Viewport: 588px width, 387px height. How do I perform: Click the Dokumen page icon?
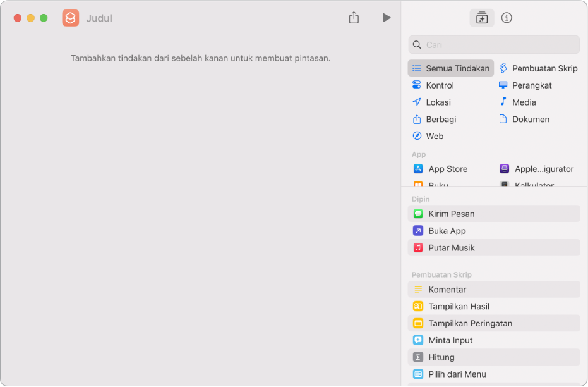click(503, 119)
